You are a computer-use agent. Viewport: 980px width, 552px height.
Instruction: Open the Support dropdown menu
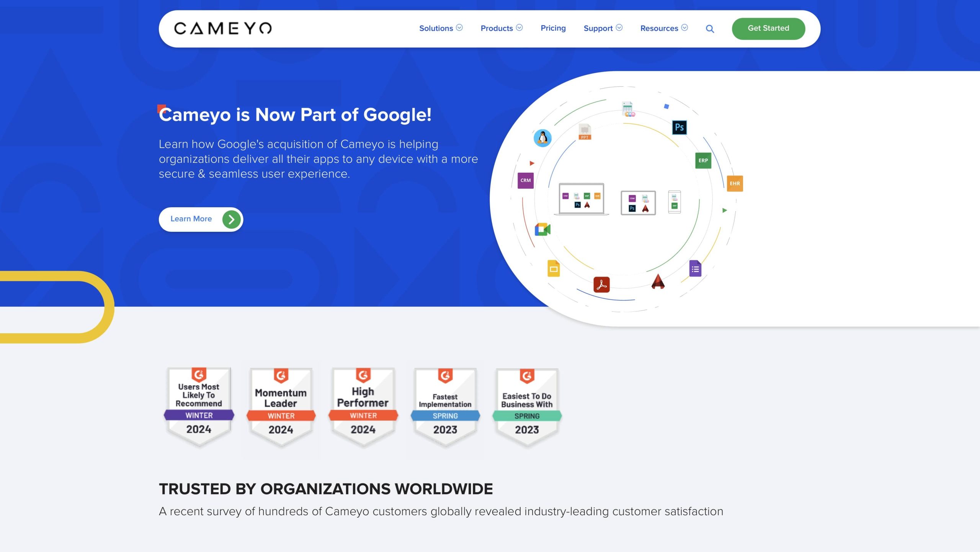point(603,28)
